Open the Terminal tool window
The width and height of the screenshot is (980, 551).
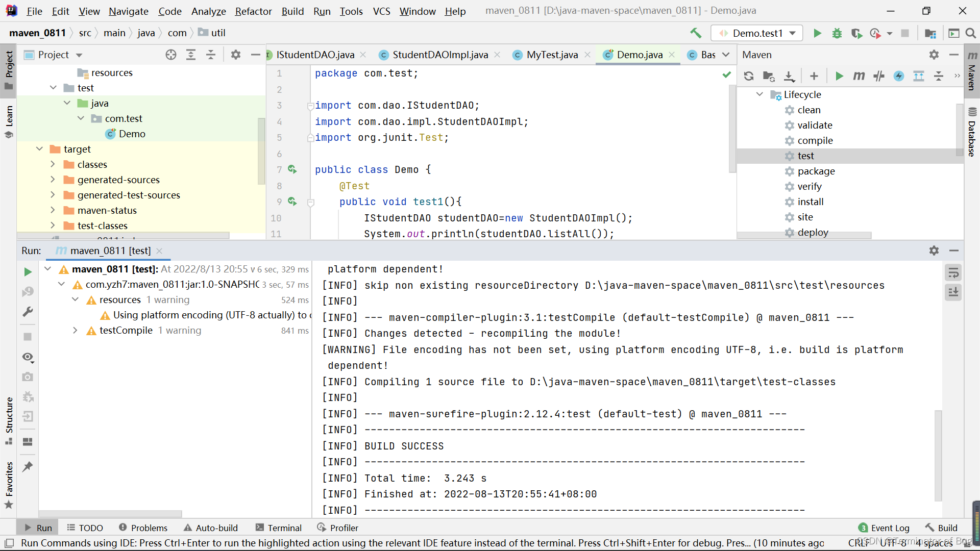[279, 528]
